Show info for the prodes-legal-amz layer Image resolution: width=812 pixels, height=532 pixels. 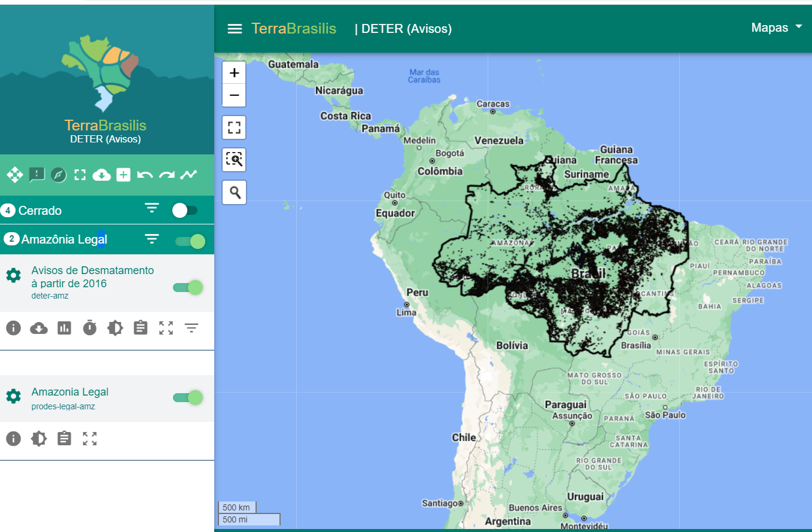[x=13, y=439]
